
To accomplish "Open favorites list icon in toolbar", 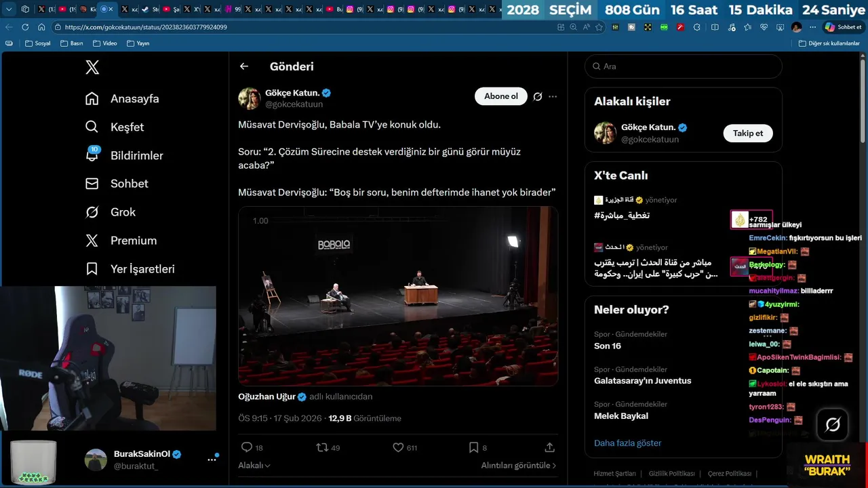I will (747, 27).
